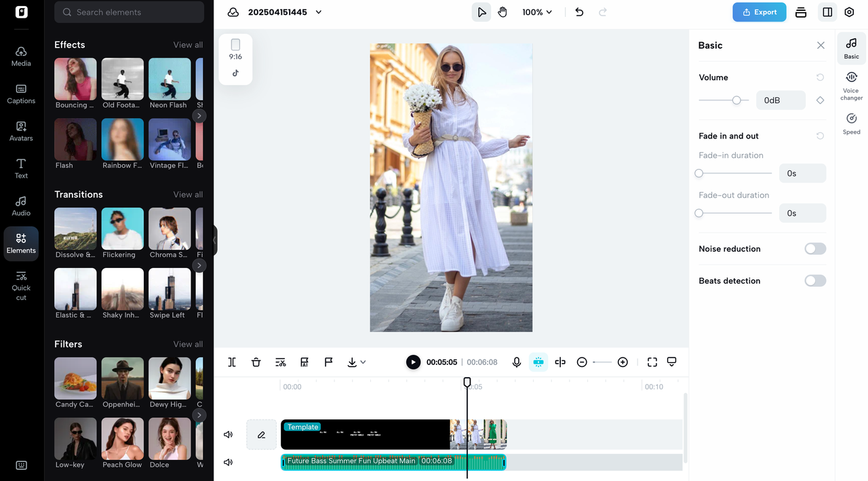View all Effects

tap(188, 45)
